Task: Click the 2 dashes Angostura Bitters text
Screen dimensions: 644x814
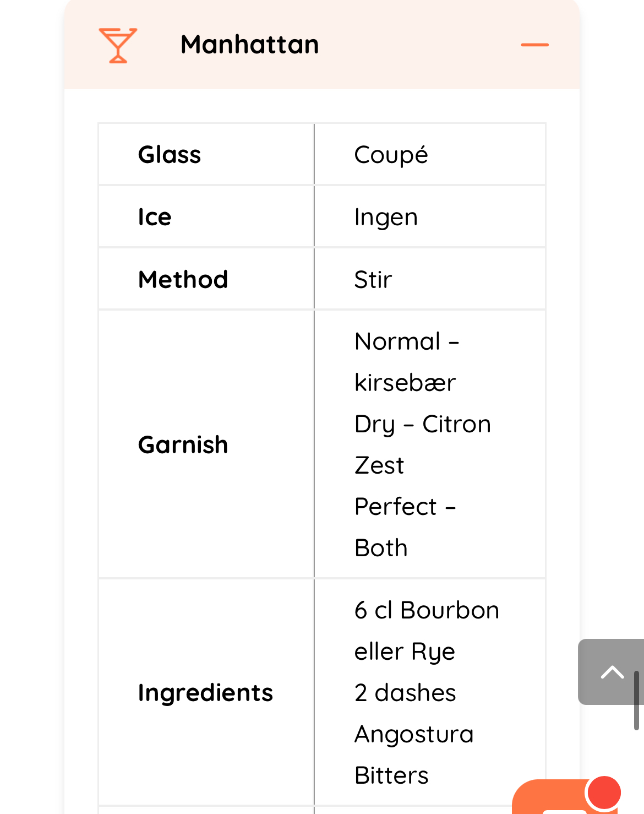Action: coord(413,734)
